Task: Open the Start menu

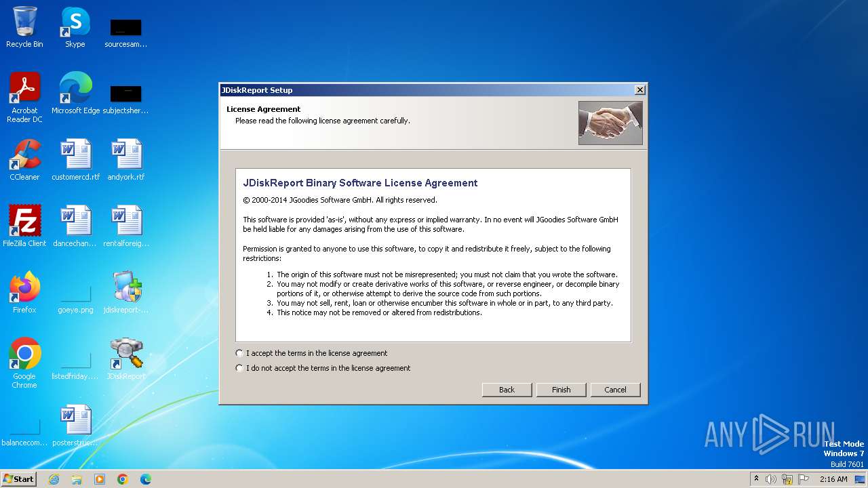Action: click(x=19, y=479)
